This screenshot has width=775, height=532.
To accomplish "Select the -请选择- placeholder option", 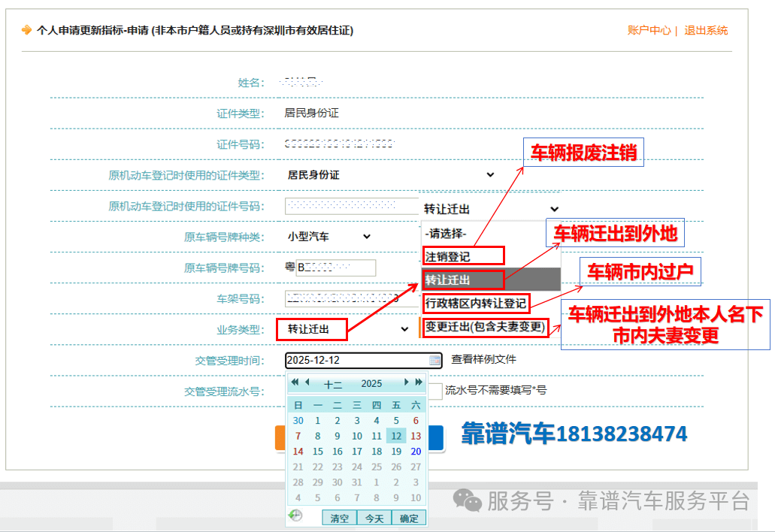I will [446, 234].
